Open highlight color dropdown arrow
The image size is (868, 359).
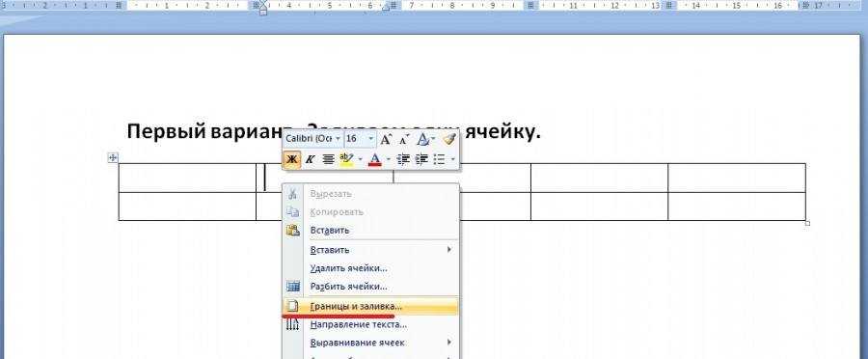tap(360, 159)
